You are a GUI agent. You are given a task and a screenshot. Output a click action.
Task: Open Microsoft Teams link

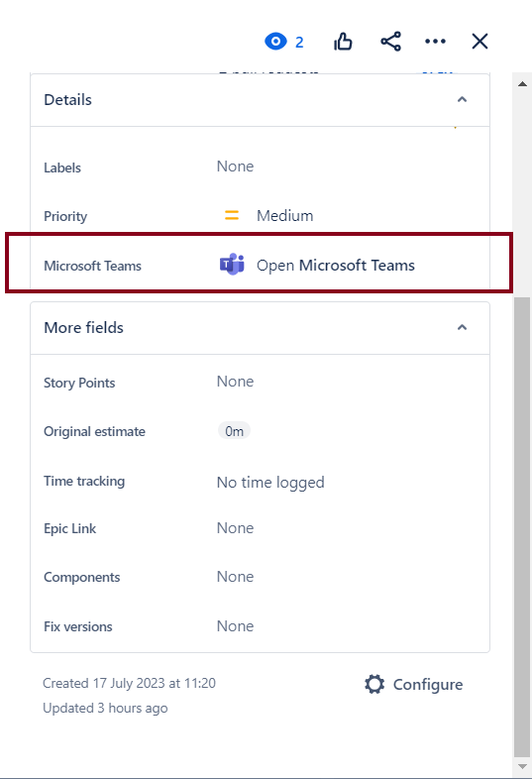click(335, 266)
